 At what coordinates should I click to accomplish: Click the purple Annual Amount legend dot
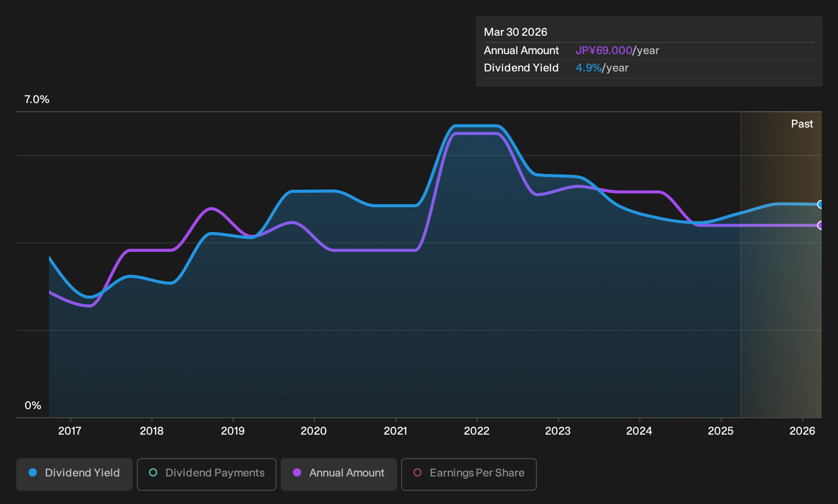click(297, 473)
